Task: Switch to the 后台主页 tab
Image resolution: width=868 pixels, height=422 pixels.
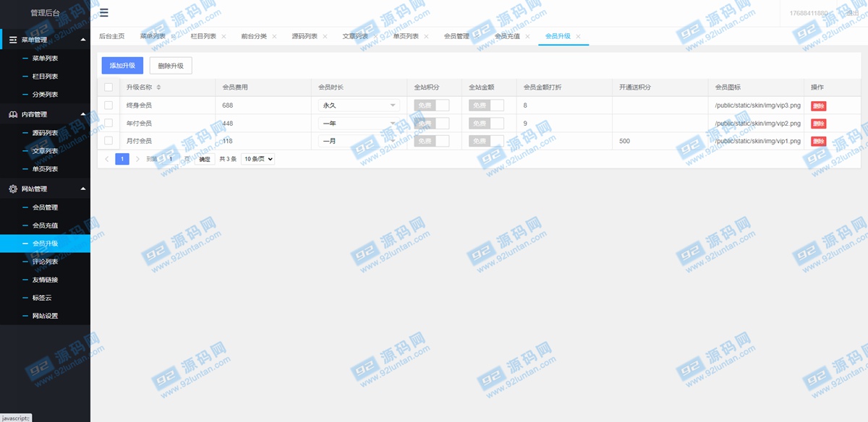Action: point(111,36)
